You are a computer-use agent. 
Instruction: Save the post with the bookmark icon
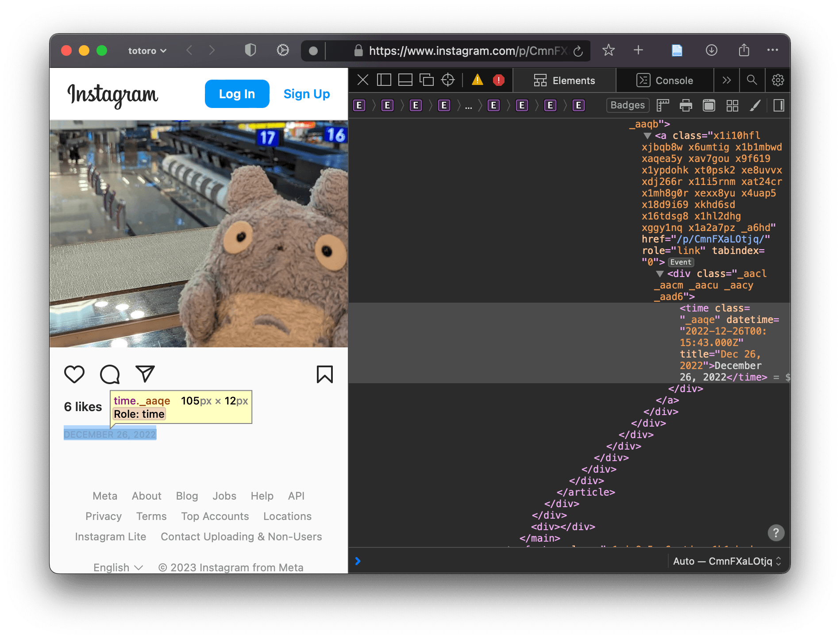(x=325, y=374)
